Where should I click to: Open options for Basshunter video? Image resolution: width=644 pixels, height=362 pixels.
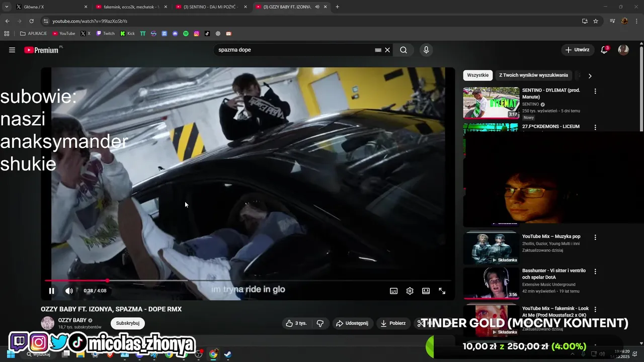point(595,271)
